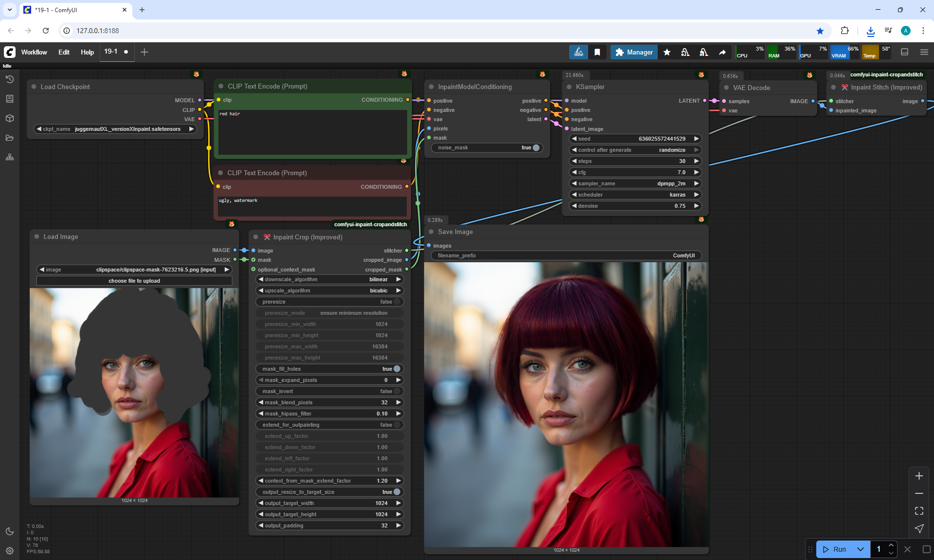
Task: Click the share arrow icon in toolbar
Action: (722, 52)
